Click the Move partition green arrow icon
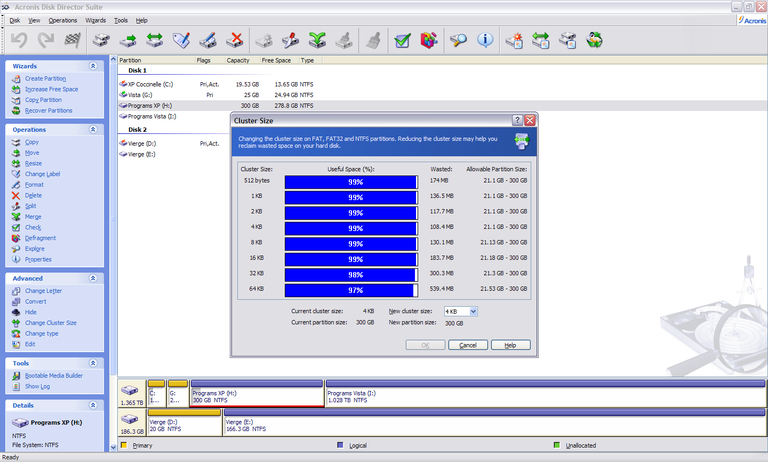Screen dimensions: 768x462 [128, 40]
